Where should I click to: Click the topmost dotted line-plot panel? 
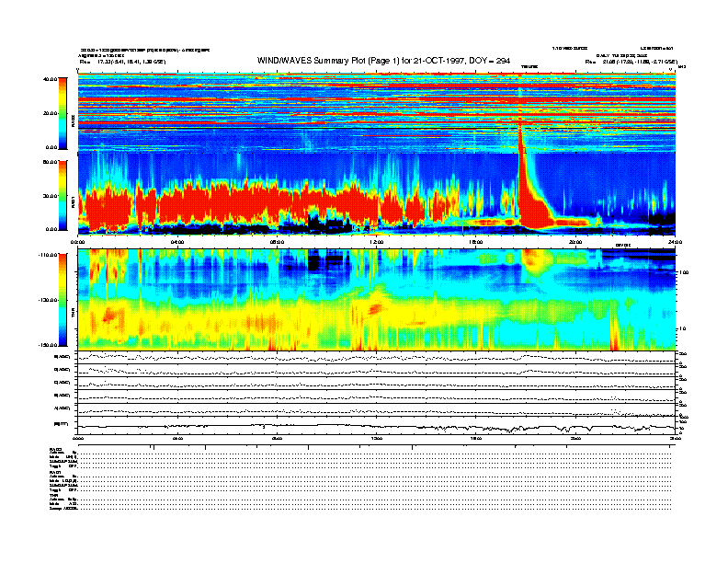(377, 357)
